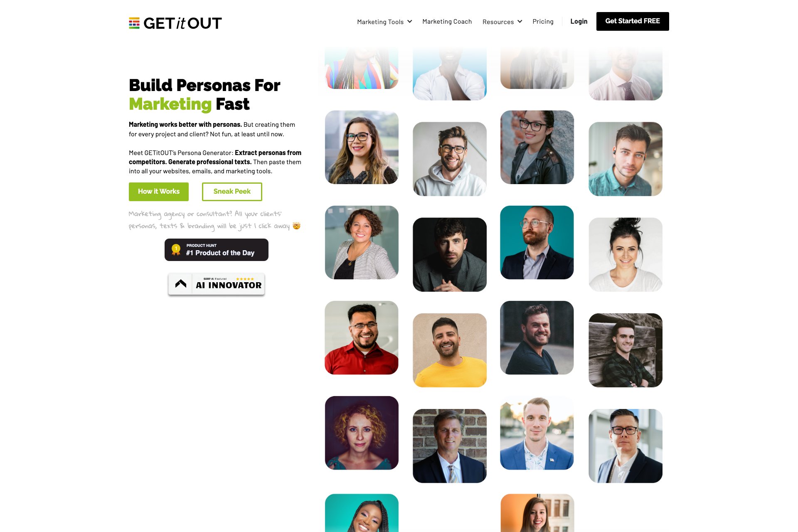Click the GETitOUT colorful logo icon

[x=134, y=23]
